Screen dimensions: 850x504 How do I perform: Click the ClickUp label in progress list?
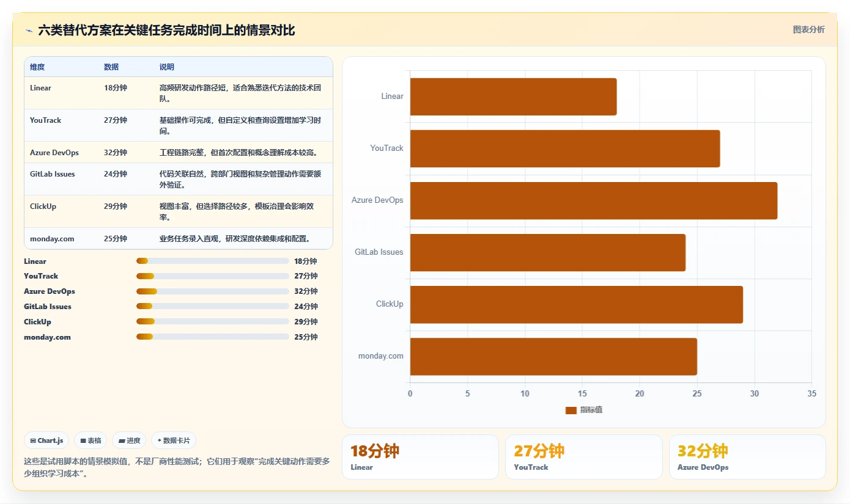pyautogui.click(x=38, y=322)
